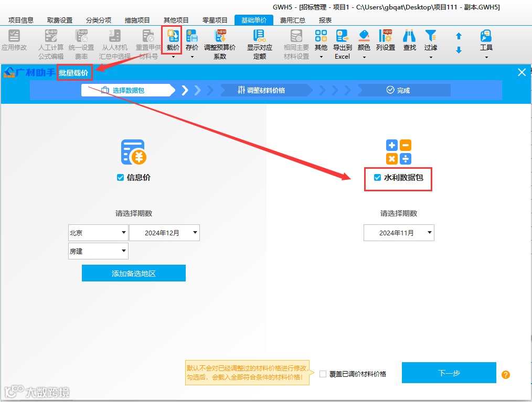
Task: Click the orange help question-mark icon
Action: click(506, 375)
